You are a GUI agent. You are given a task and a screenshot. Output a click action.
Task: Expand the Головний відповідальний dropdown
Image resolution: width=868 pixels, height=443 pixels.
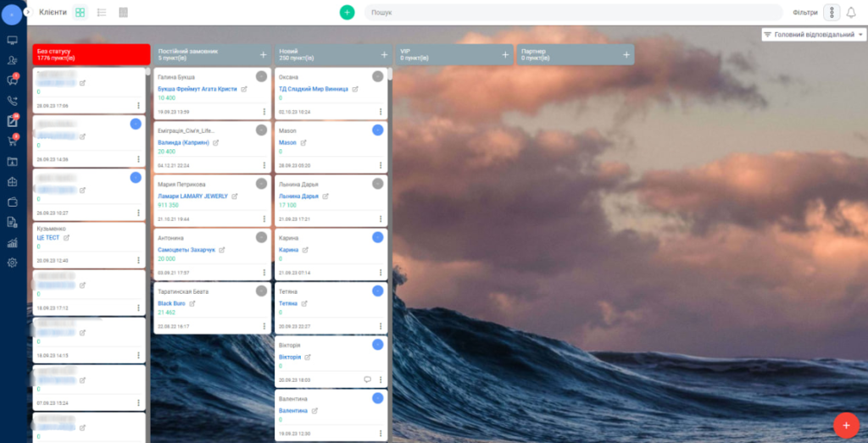[x=814, y=35]
